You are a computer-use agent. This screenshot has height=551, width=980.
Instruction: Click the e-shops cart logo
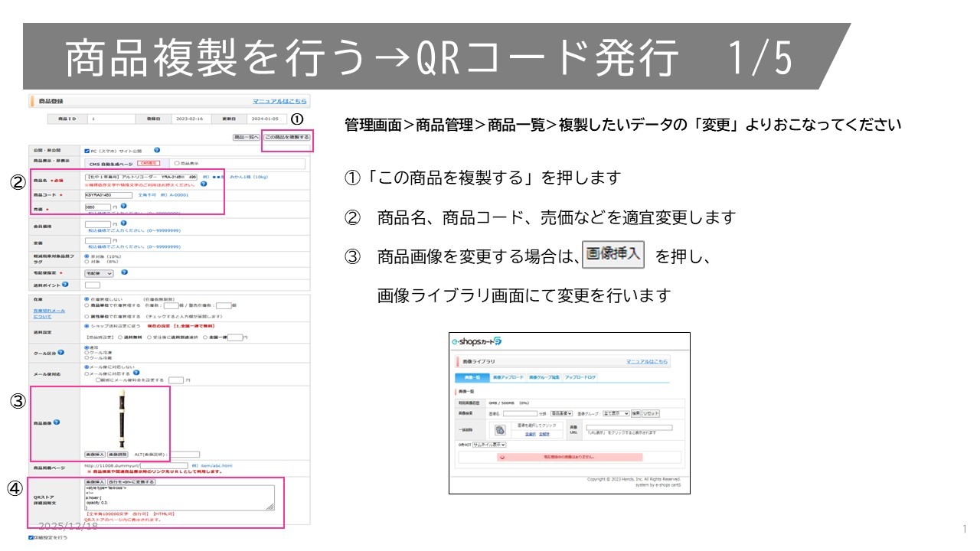coord(475,341)
